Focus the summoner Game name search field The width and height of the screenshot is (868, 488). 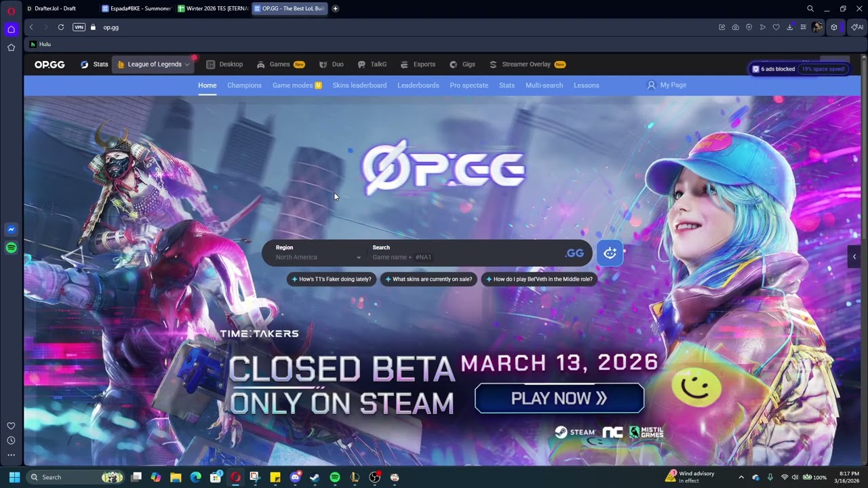465,258
